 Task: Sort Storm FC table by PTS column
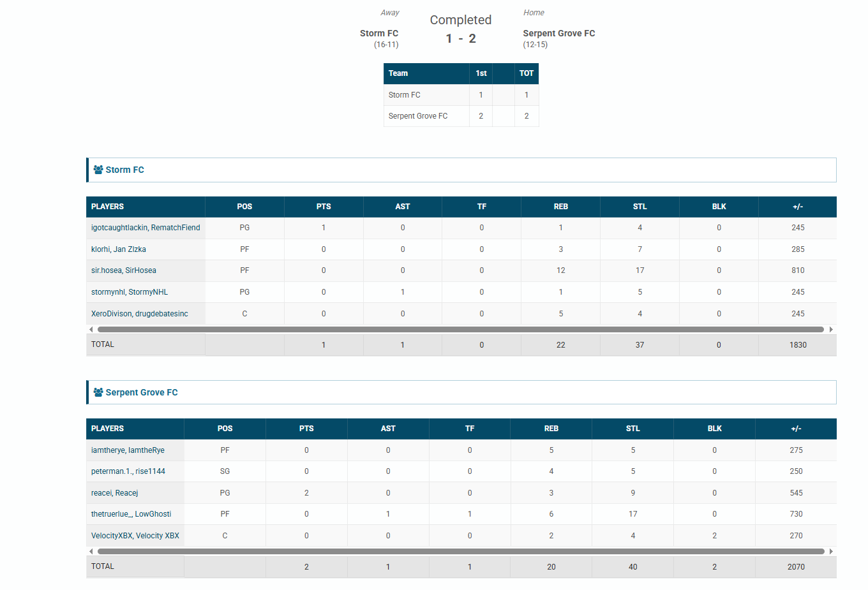click(x=324, y=207)
